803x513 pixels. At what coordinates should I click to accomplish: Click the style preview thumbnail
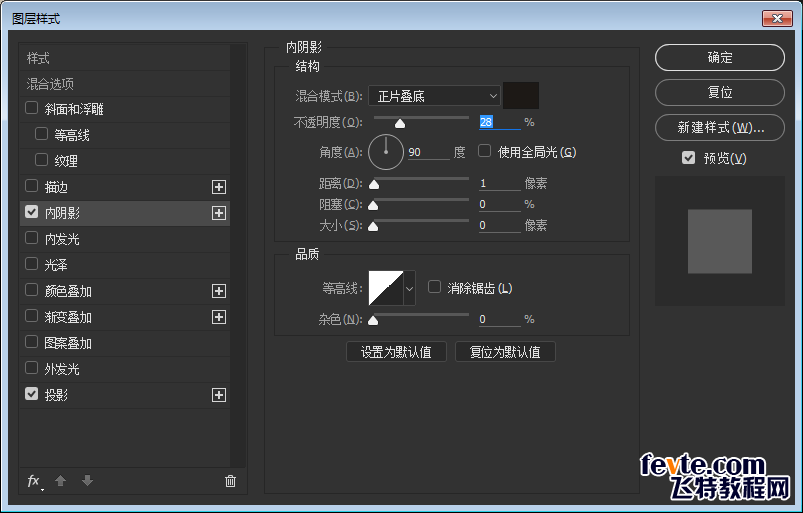click(x=720, y=241)
